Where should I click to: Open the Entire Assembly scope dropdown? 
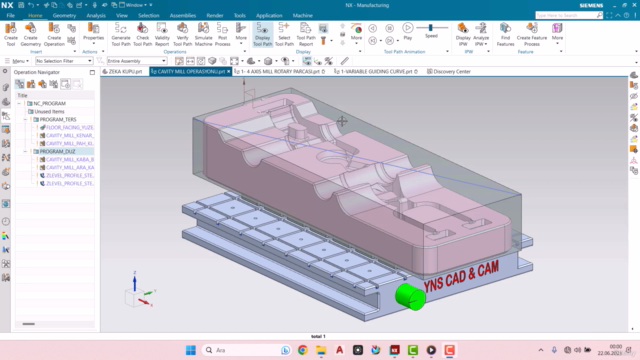click(137, 61)
